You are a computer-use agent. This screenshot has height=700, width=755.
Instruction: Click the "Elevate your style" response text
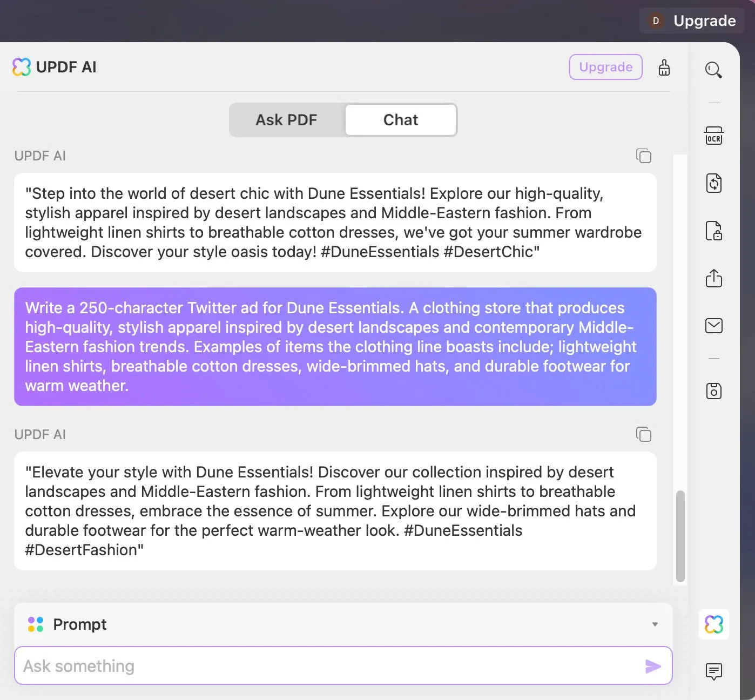click(x=335, y=511)
